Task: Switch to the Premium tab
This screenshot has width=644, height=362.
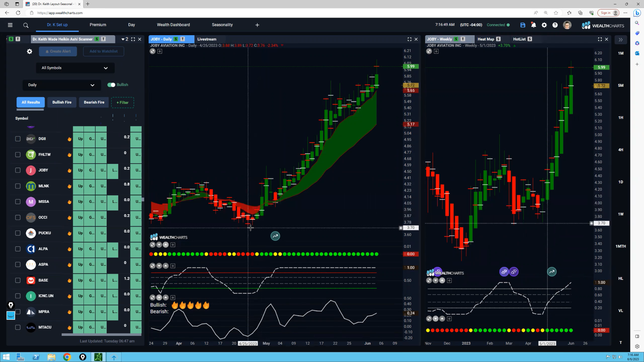Action: (x=98, y=25)
